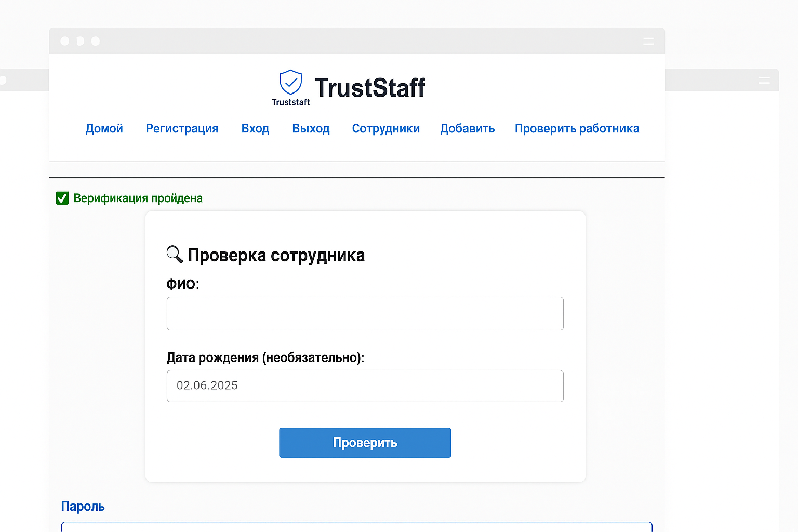Click the Дата рождения date field
The height and width of the screenshot is (532, 798).
tap(365, 386)
